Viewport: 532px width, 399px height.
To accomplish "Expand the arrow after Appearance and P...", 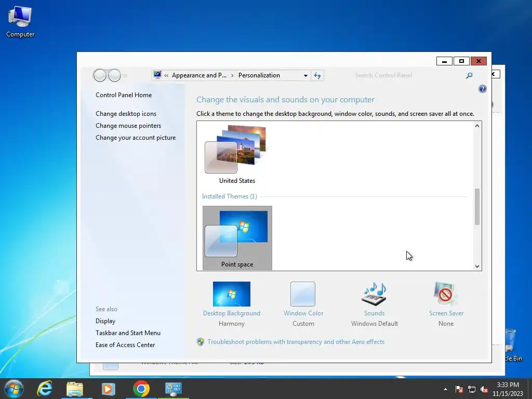I will coord(232,75).
